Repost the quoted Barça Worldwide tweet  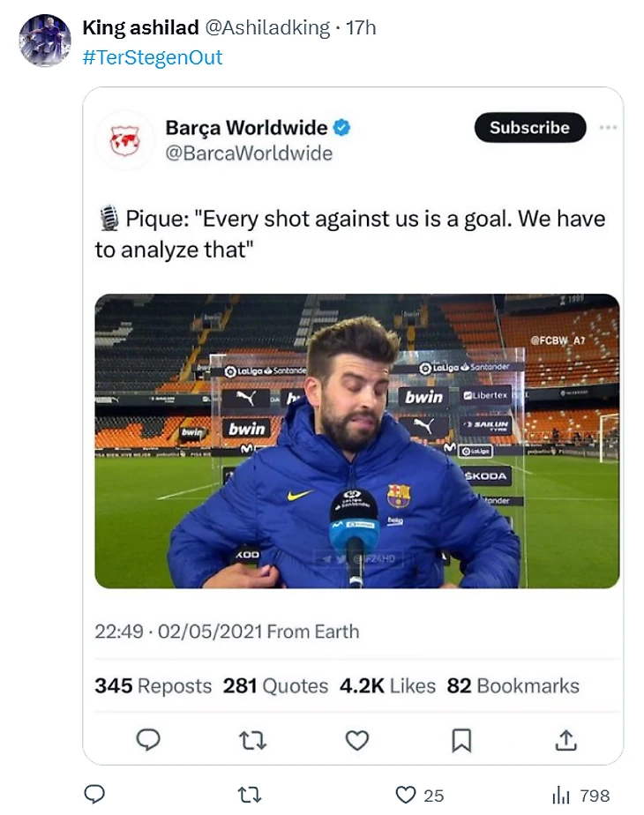point(253,739)
